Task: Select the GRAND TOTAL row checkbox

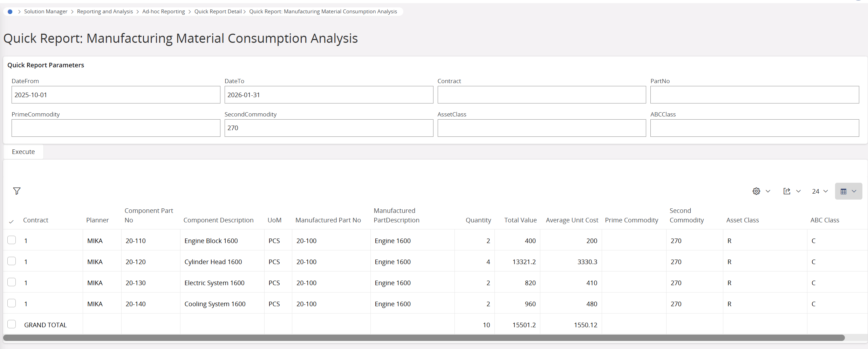Action: pos(12,324)
